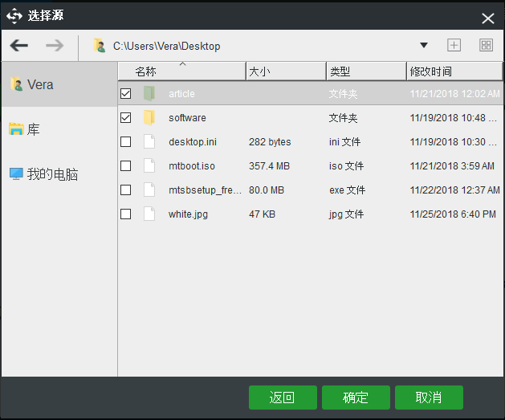Switch view with the grid icon
This screenshot has width=505, height=420.
(486, 45)
